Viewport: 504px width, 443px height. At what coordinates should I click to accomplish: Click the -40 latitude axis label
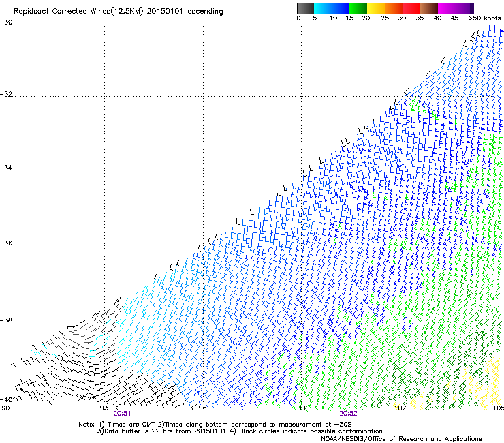point(6,399)
